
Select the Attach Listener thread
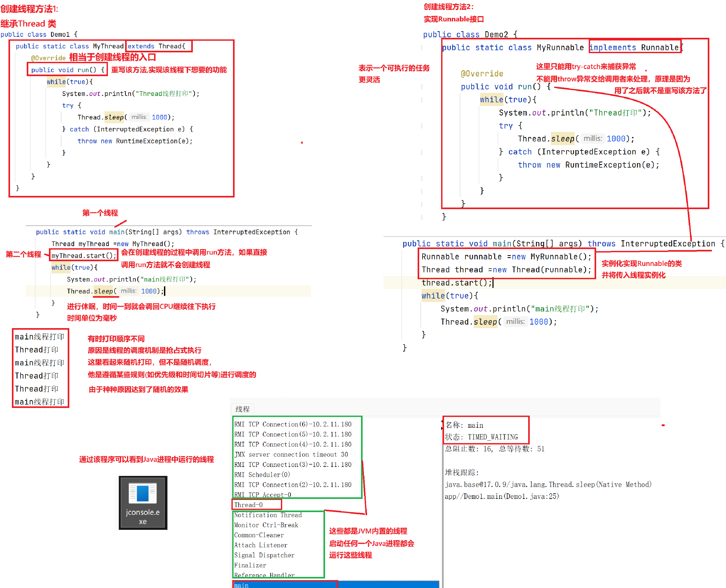pos(261,545)
